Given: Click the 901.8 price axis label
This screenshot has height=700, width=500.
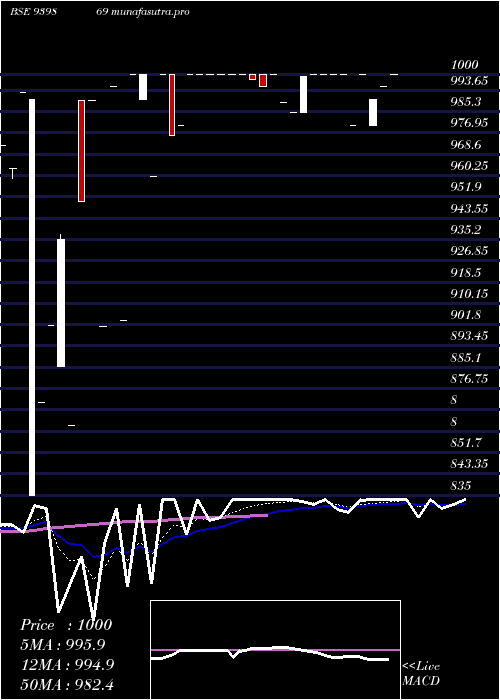Looking at the screenshot, I should pyautogui.click(x=466, y=315).
